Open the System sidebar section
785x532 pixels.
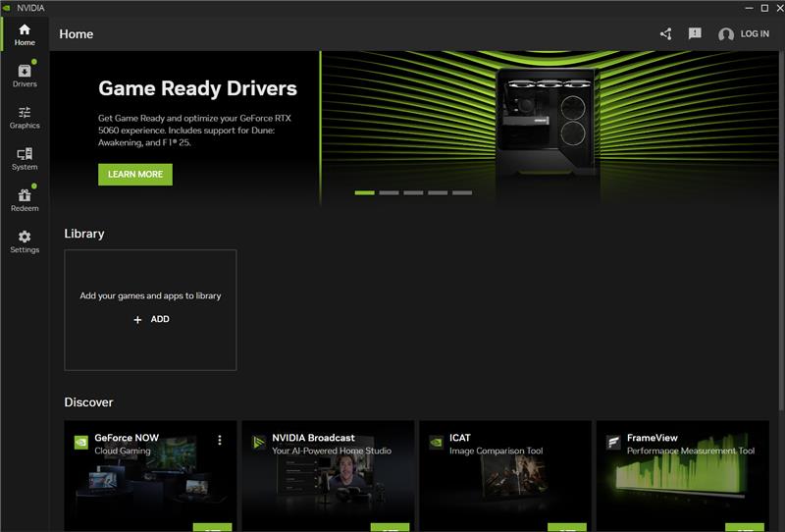tap(25, 159)
